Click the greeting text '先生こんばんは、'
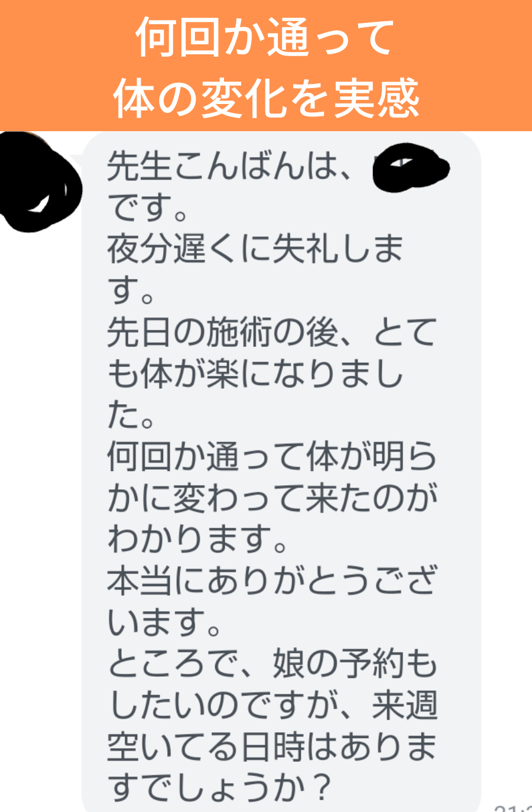532x812 pixels. pos(230,166)
